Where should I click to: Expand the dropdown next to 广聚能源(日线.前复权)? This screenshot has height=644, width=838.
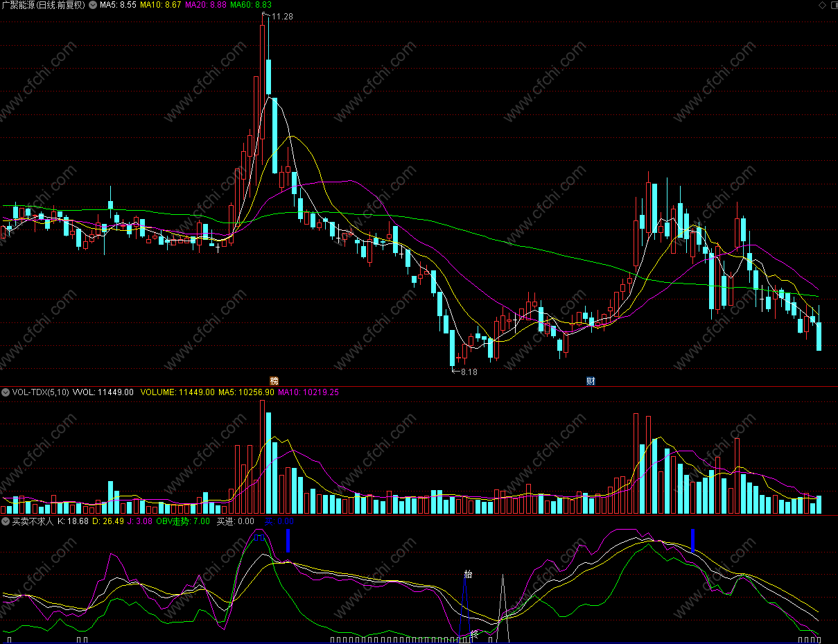[x=93, y=5]
